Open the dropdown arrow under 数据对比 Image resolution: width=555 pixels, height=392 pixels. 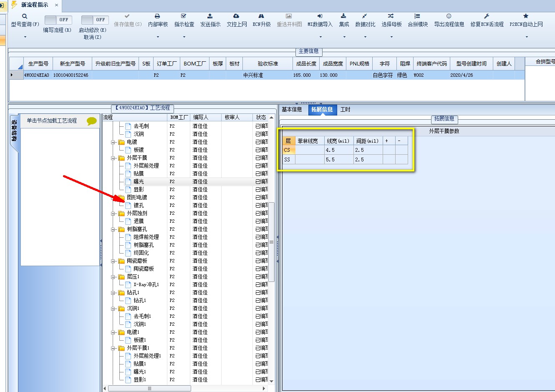365,37
